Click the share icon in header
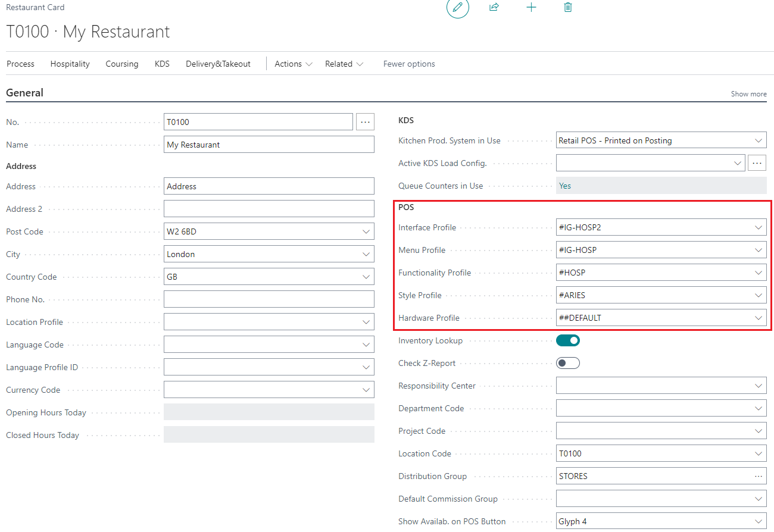 [x=494, y=8]
